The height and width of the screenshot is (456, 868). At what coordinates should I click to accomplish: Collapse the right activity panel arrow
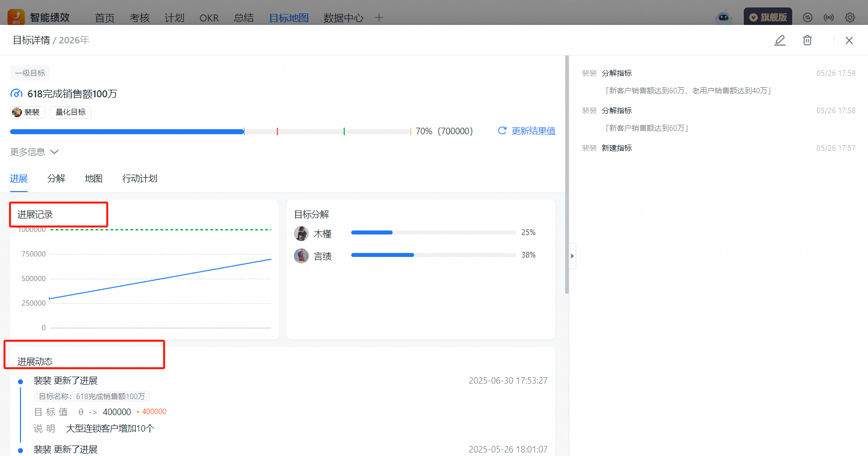coord(572,256)
